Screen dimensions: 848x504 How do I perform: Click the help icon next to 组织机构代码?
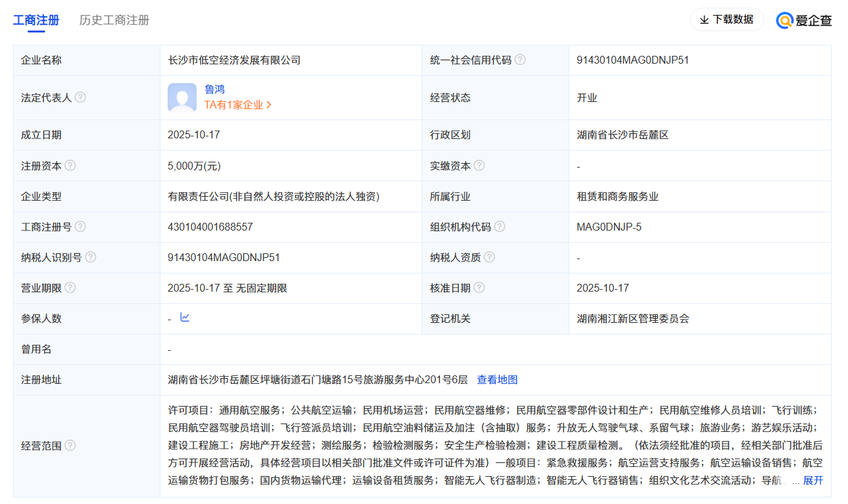pyautogui.click(x=499, y=227)
